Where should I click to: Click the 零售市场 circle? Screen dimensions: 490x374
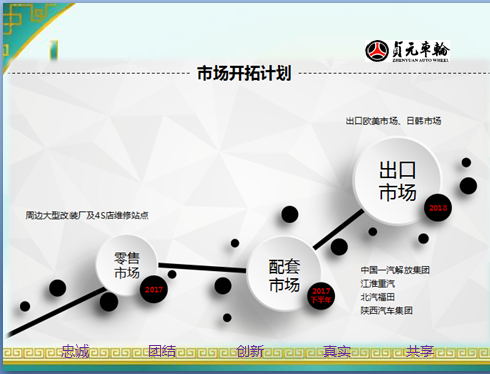coord(127,265)
